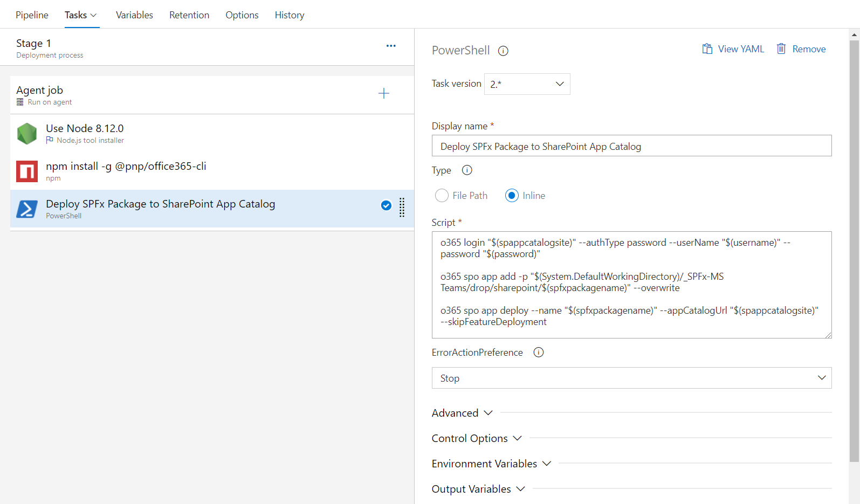
Task: Expand the Environment Variables section
Action: click(x=491, y=464)
